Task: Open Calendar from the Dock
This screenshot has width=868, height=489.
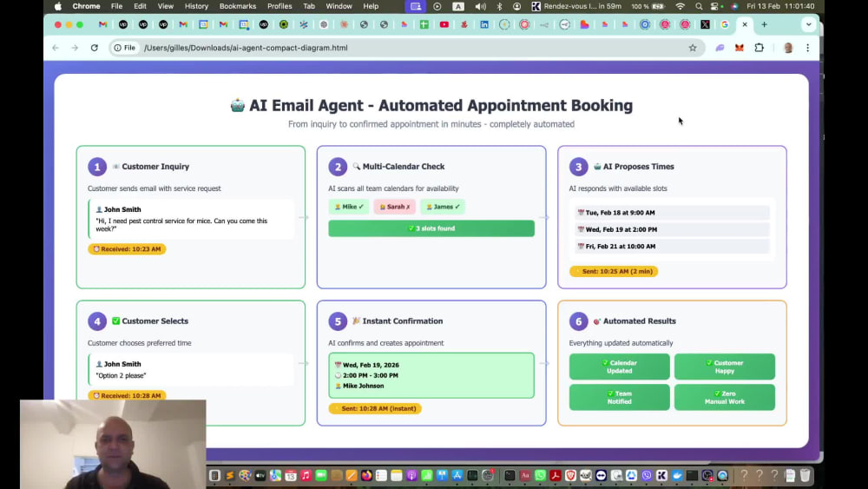Action: point(291,475)
